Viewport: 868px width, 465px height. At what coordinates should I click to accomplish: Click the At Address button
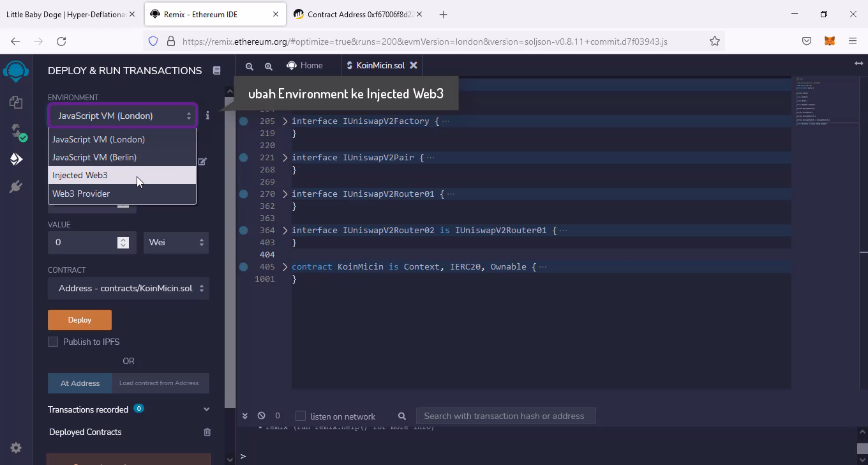pyautogui.click(x=80, y=383)
